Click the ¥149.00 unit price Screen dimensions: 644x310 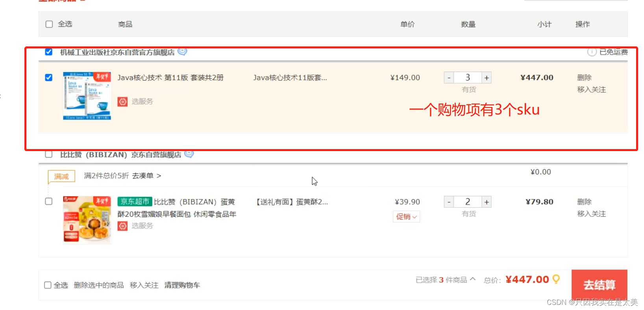click(405, 77)
